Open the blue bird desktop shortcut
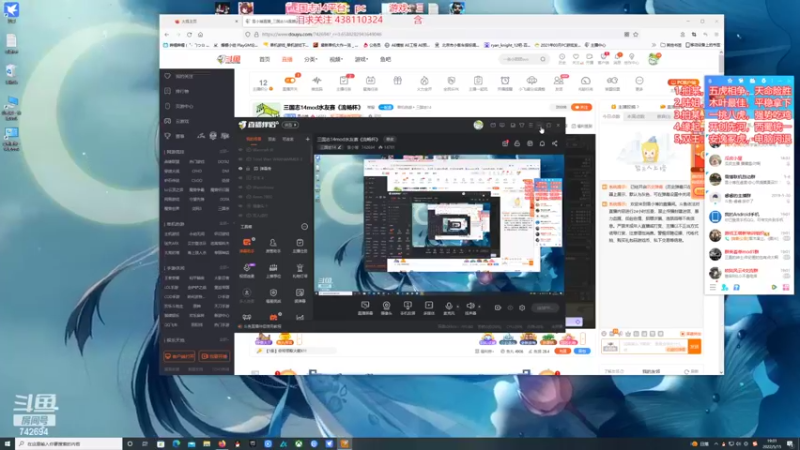 (11, 12)
